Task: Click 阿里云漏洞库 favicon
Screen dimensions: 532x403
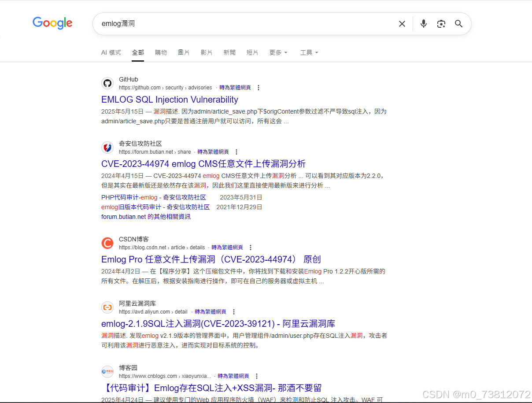Action: point(107,307)
